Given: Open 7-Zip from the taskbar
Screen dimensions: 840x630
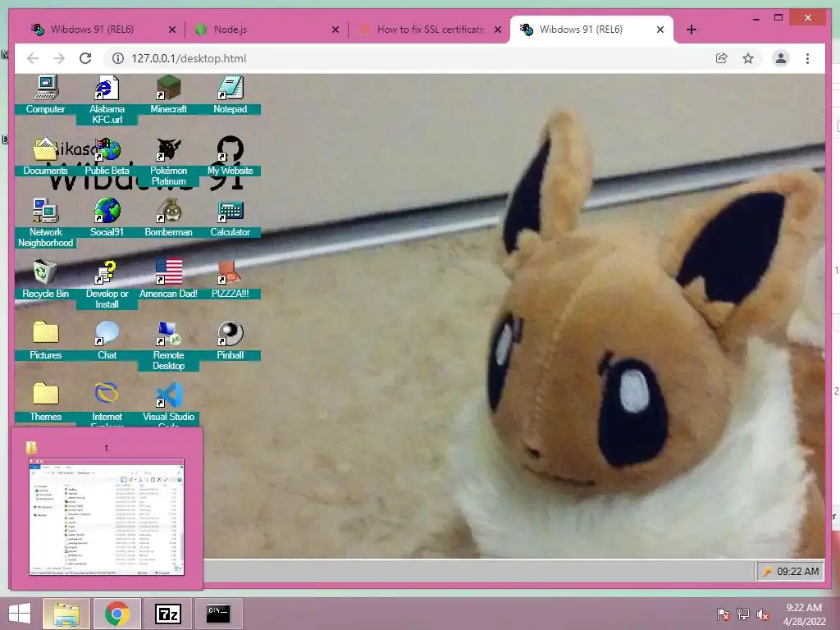Looking at the screenshot, I should 168,614.
